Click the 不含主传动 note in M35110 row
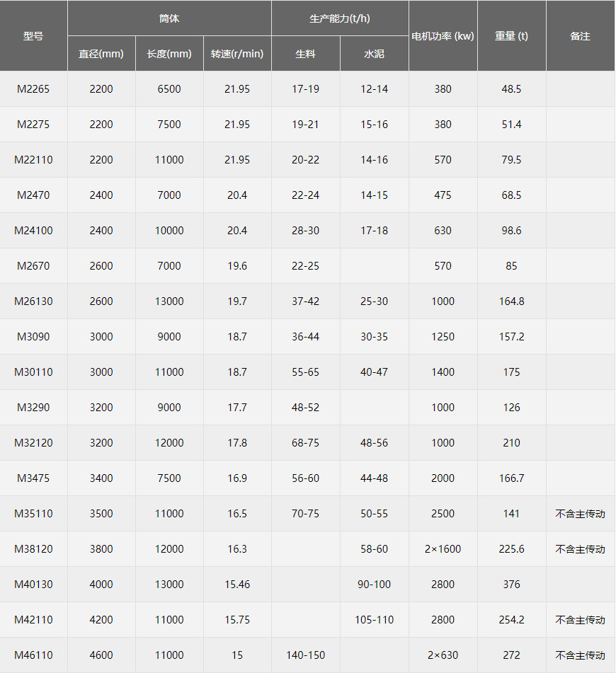The width and height of the screenshot is (616, 673). pos(580,514)
